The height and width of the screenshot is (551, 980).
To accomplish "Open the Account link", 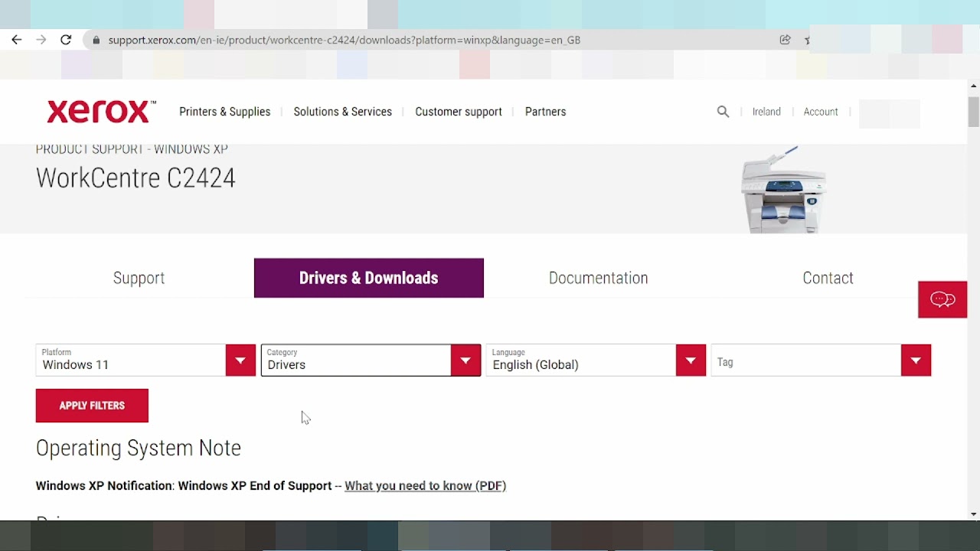I will (820, 112).
